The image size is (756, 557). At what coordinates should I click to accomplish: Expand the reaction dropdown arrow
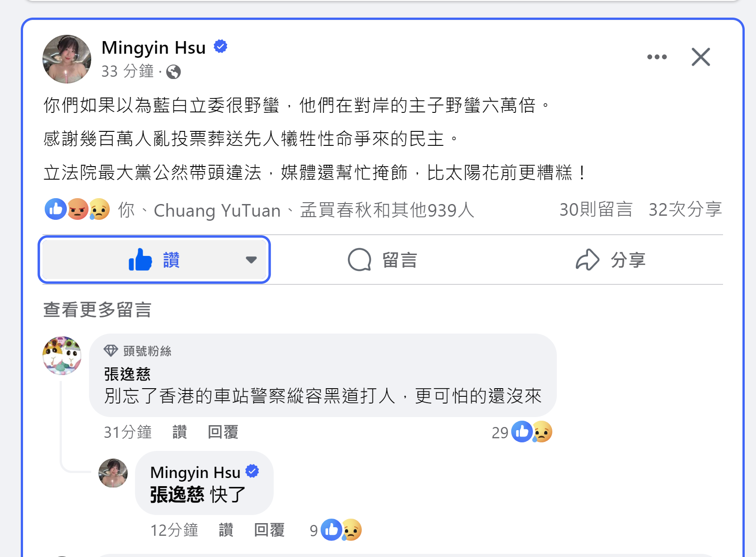[x=251, y=260]
